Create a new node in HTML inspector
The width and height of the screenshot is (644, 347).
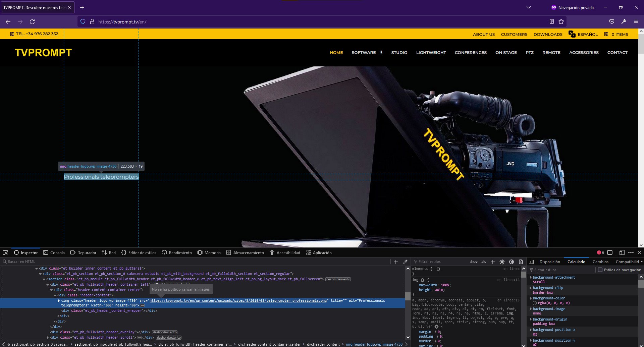point(396,262)
